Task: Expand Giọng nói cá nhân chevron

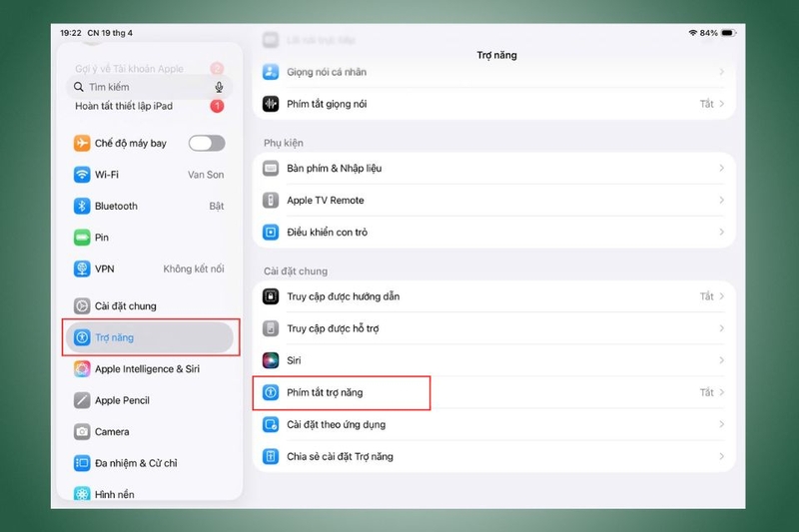Action: click(x=721, y=72)
